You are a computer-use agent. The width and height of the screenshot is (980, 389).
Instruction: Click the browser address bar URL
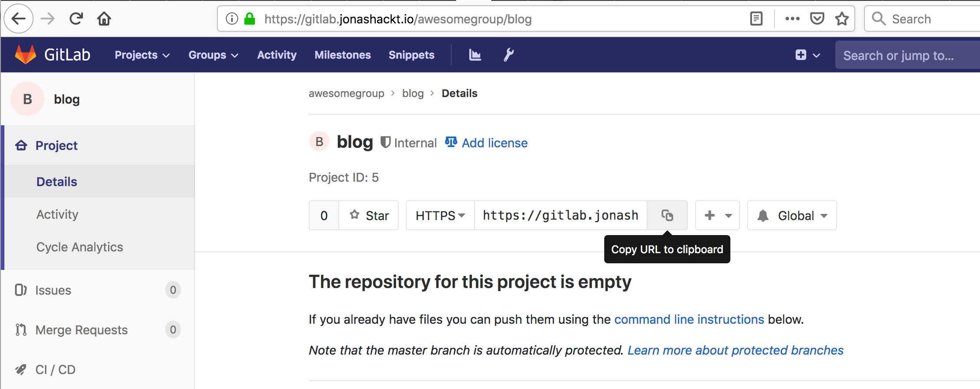(398, 19)
